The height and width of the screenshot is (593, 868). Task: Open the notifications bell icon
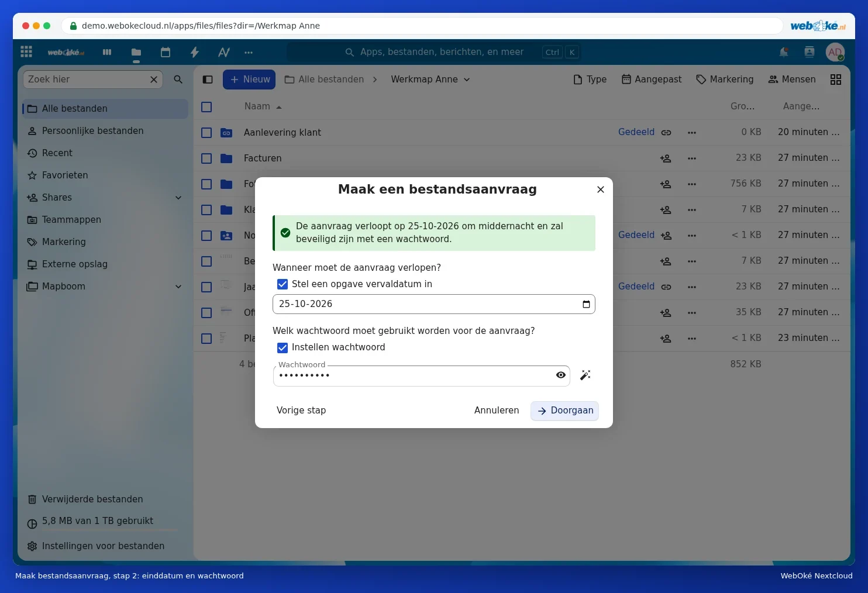784,52
